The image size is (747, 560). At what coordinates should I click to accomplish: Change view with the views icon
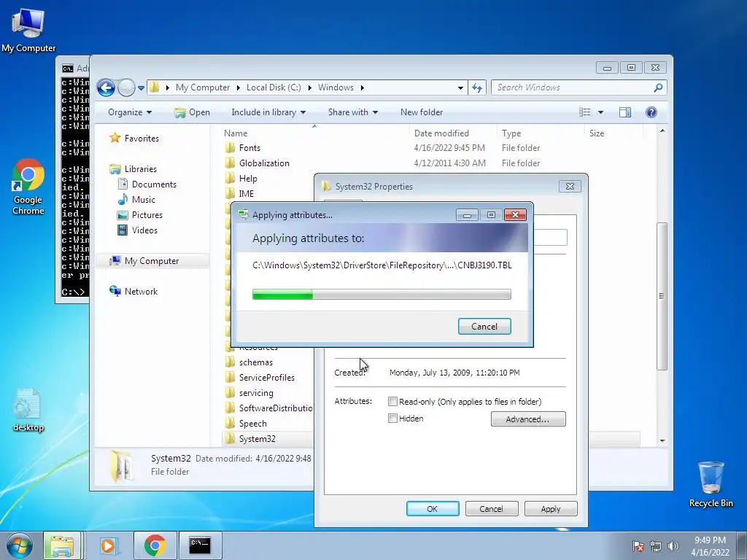click(x=584, y=112)
